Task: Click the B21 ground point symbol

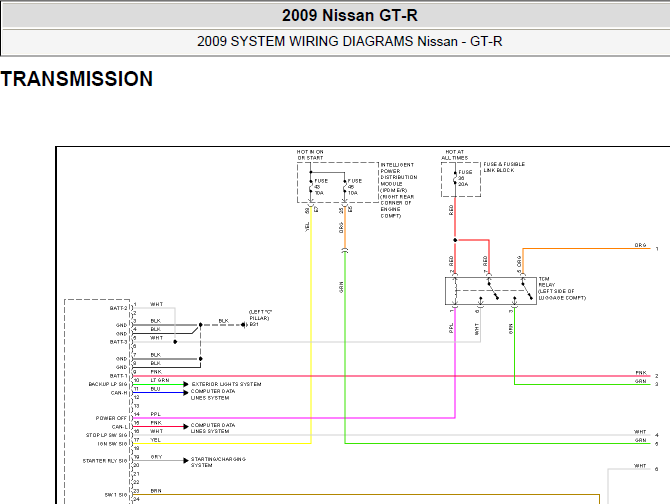Action: point(244,325)
